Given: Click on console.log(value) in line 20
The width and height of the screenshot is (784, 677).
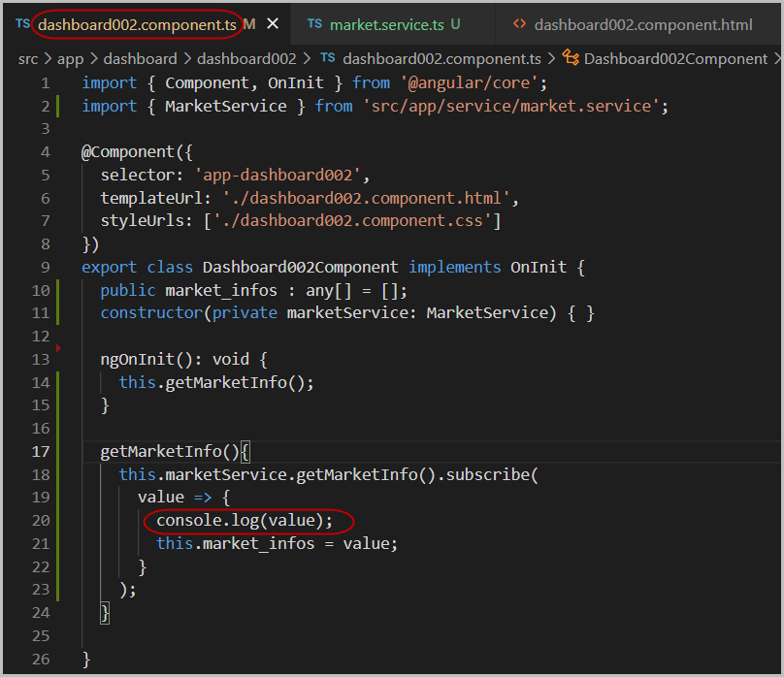Looking at the screenshot, I should [x=245, y=521].
